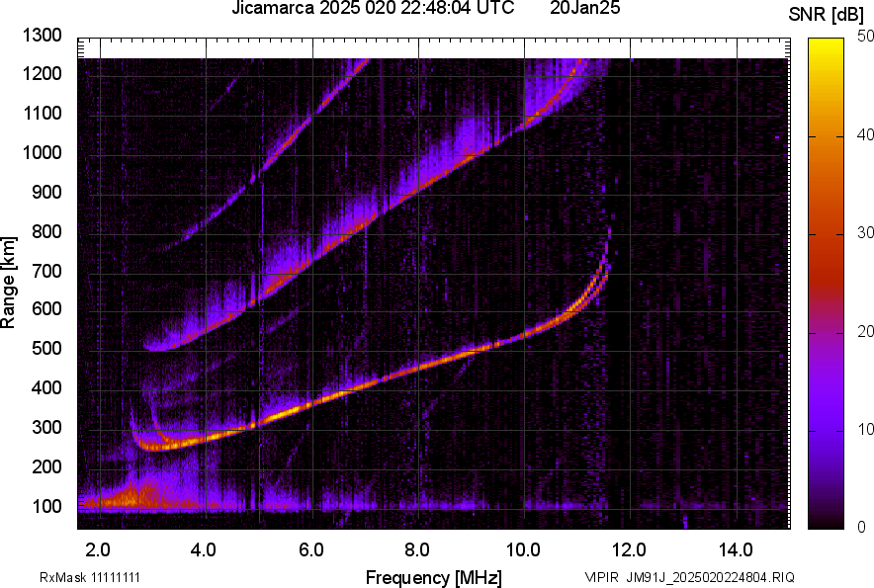Click the range tick label 100
This screenshot has height=588, width=874.
46,506
